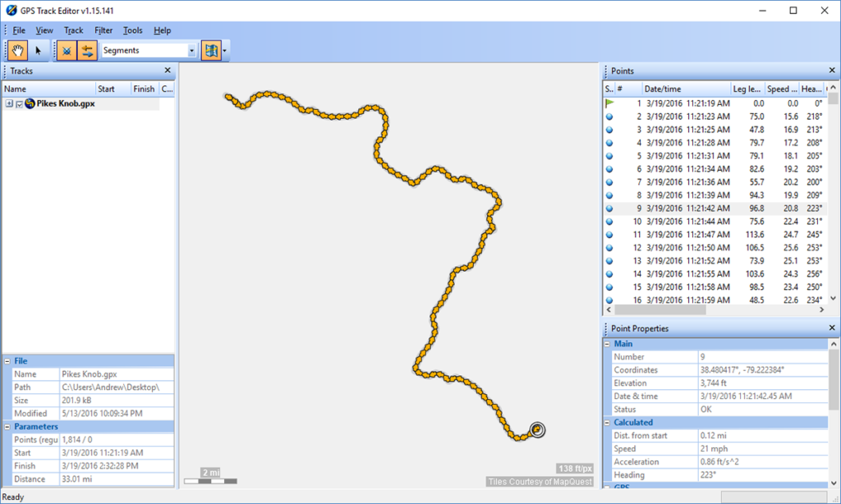The image size is (841, 504).
Task: Close the Tracks panel
Action: [168, 71]
